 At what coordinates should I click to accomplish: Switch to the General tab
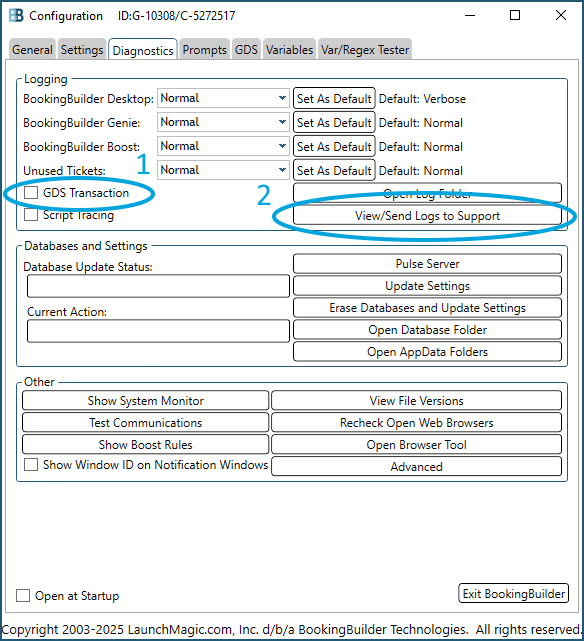tap(32, 49)
